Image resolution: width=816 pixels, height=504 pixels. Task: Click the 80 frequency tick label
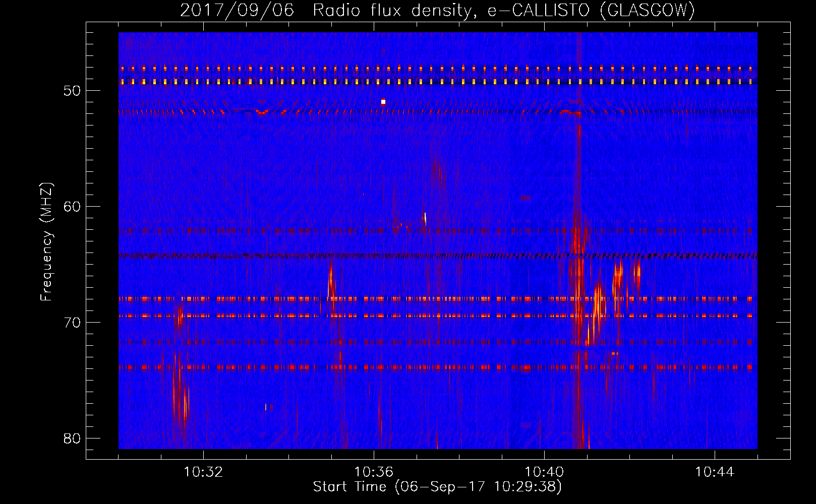(72, 438)
